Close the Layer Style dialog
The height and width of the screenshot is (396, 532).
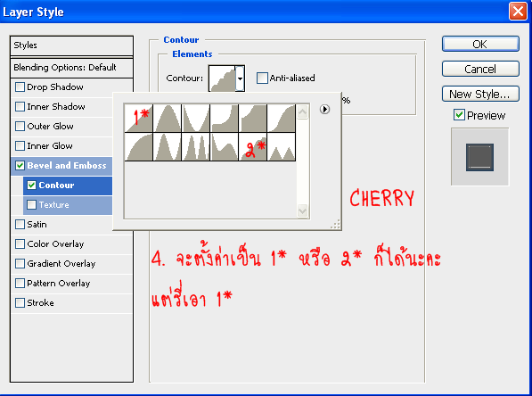pos(518,12)
